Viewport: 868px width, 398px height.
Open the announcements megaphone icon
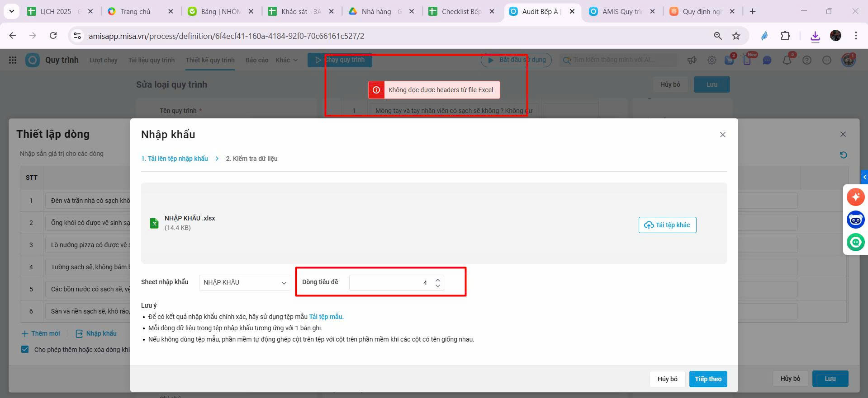(692, 60)
